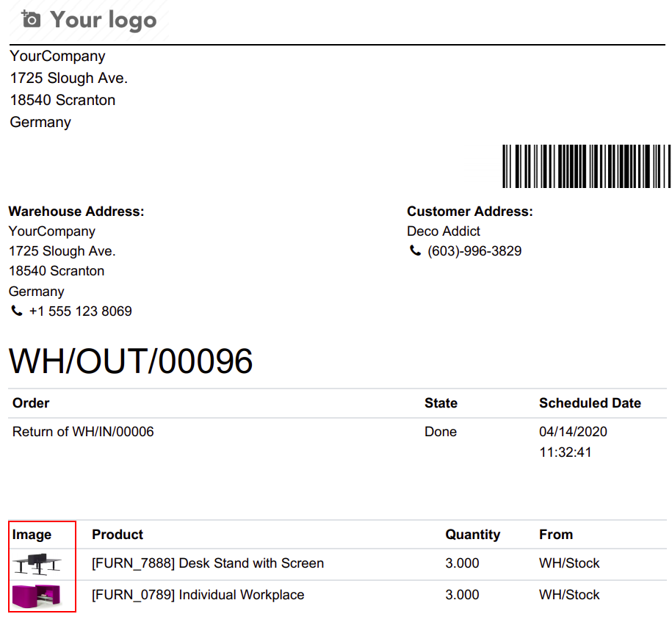Click the phone icon next to (603)-996-3829
This screenshot has width=672, height=636.
click(x=415, y=251)
